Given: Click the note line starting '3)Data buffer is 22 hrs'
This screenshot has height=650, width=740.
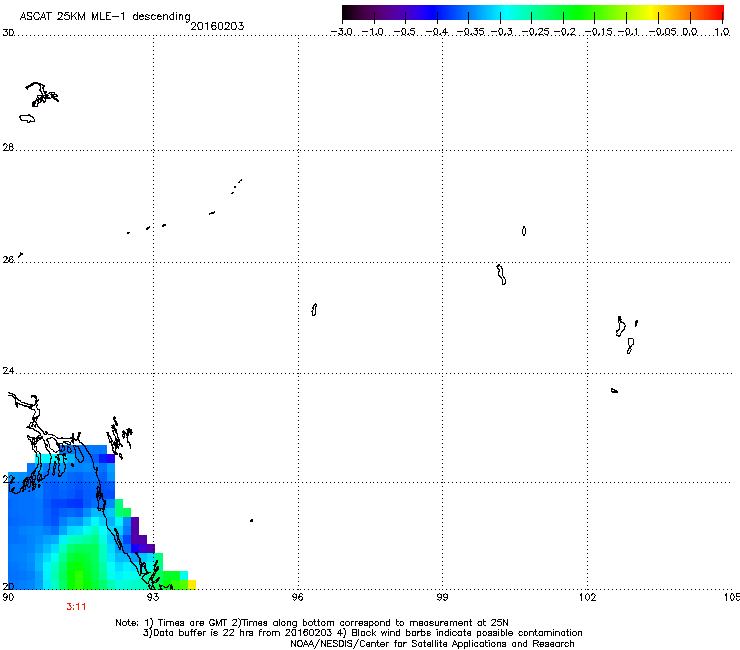Looking at the screenshot, I should click(x=362, y=633).
